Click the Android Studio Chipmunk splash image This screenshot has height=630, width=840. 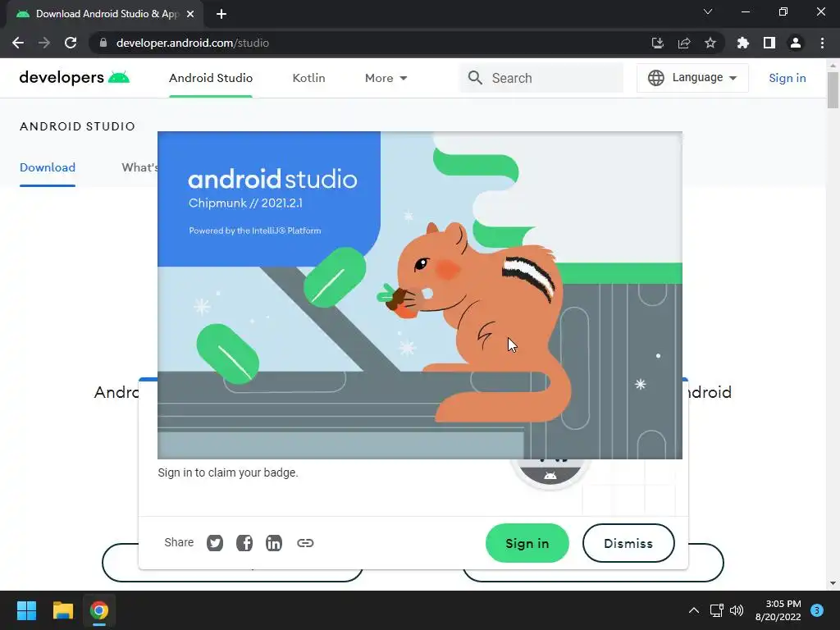(419, 295)
